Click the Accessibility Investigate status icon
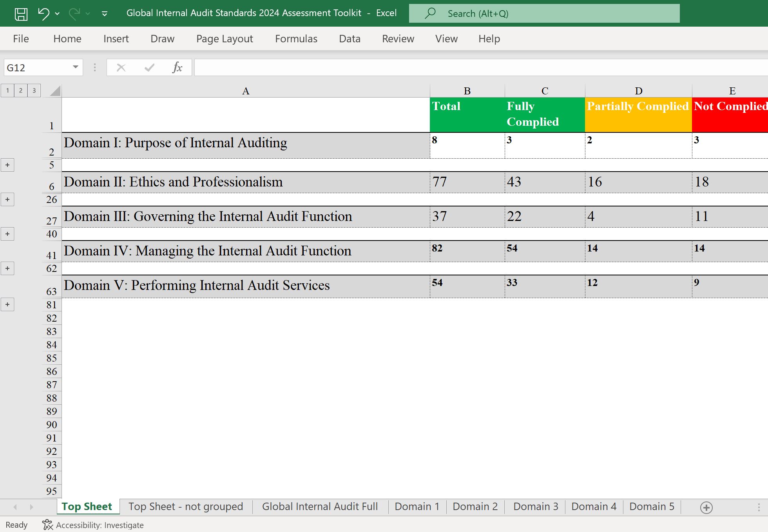This screenshot has width=768, height=532. 47,525
